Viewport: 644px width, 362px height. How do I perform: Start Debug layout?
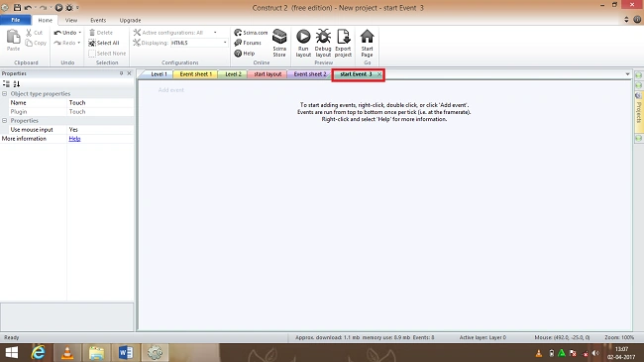pyautogui.click(x=323, y=43)
